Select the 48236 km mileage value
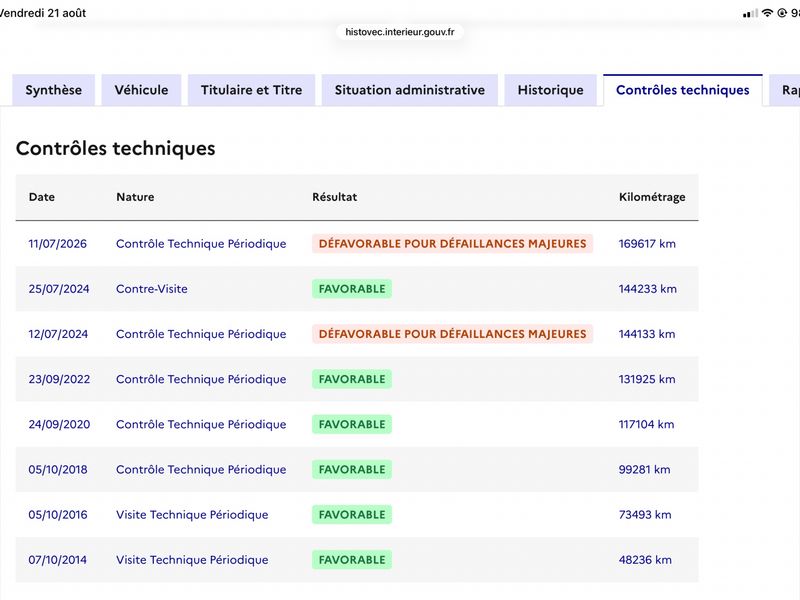 [x=645, y=560]
